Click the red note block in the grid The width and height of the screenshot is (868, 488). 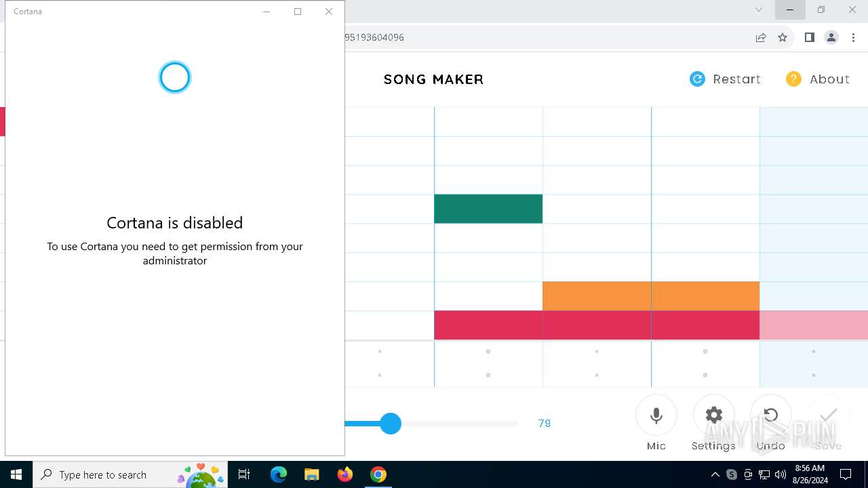coord(597,325)
